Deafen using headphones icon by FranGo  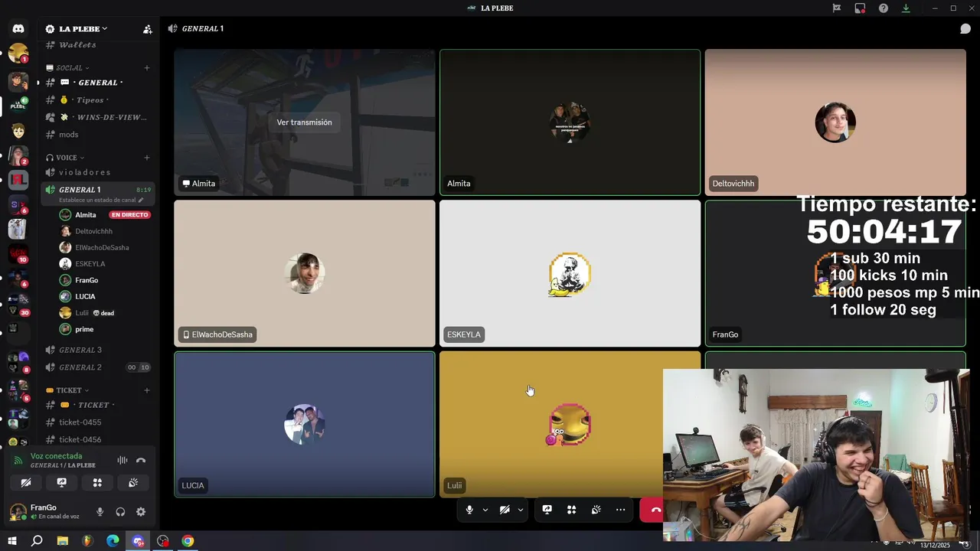(120, 512)
